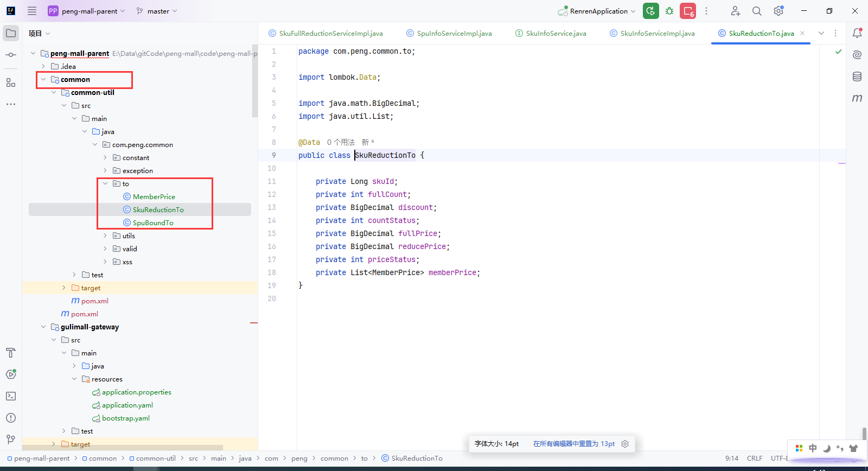Viewport: 868px width, 471px height.
Task: Stop the running processes red button
Action: (x=688, y=11)
